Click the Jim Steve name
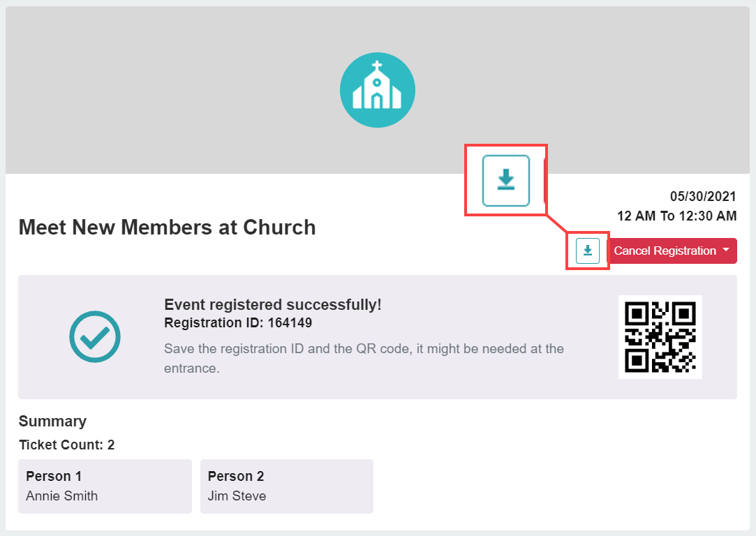This screenshot has height=536, width=756. coord(237,496)
